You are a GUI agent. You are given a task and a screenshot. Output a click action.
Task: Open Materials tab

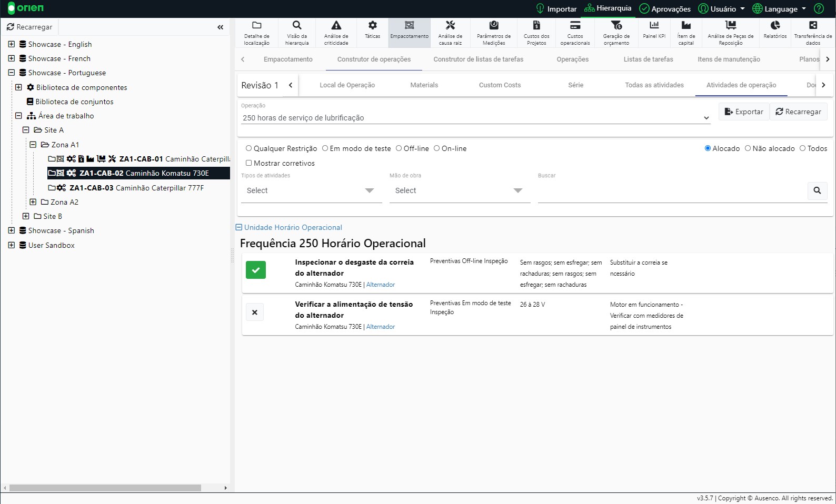[x=424, y=85]
